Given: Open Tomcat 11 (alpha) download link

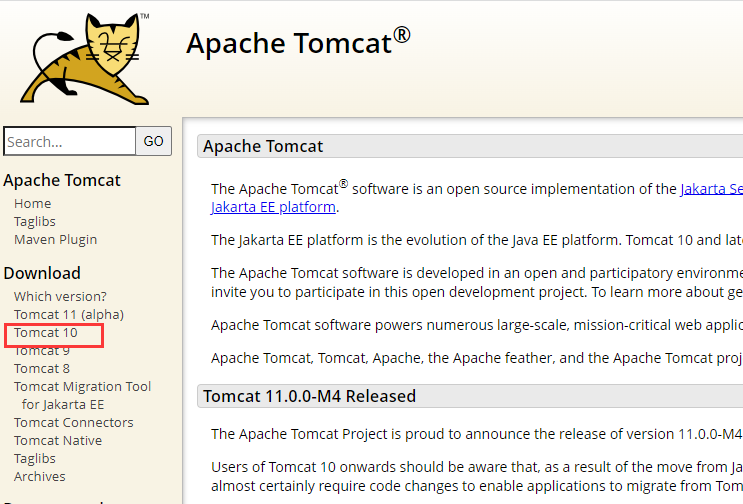Looking at the screenshot, I should [69, 314].
